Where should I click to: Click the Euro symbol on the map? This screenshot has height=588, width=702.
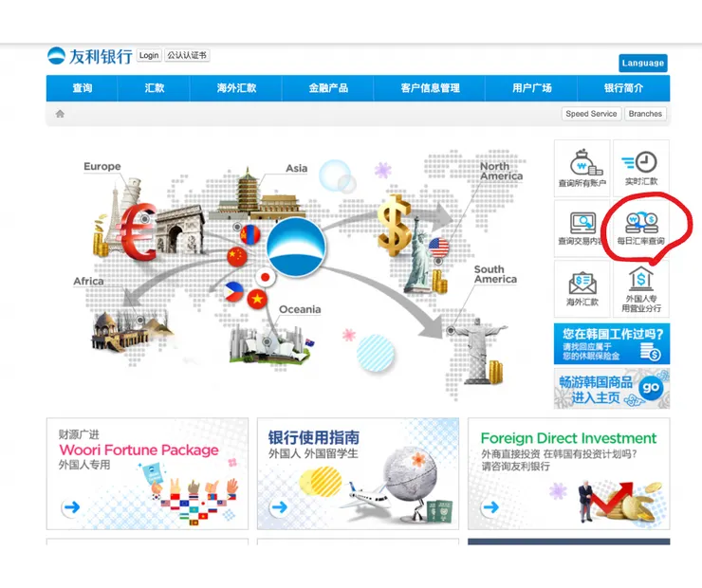pyautogui.click(x=138, y=232)
